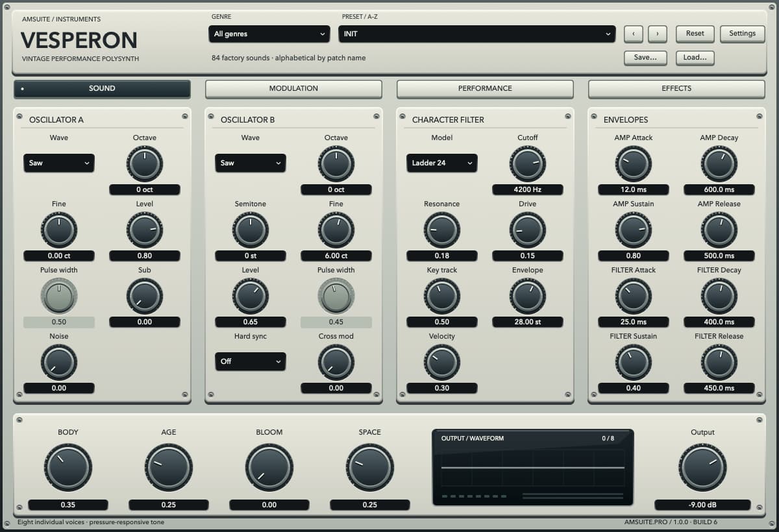Switch to the PERFORMANCE tab
The height and width of the screenshot is (532, 779).
pos(485,89)
